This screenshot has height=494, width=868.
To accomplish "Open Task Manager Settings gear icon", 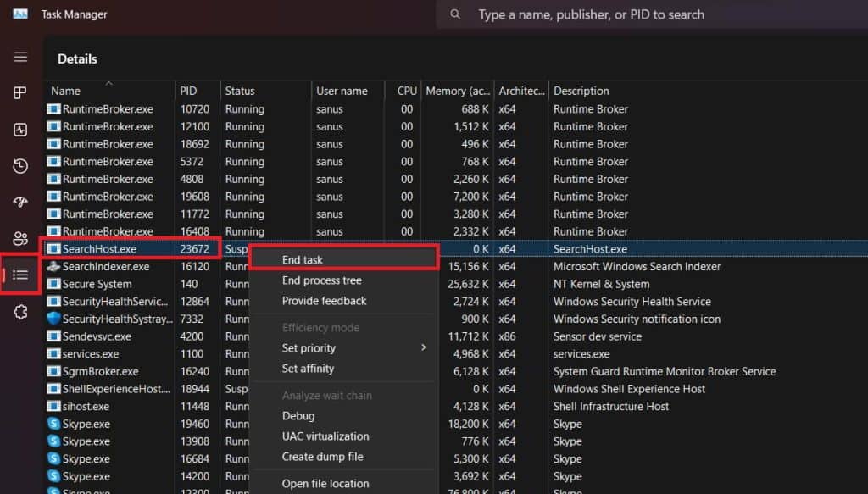I will (20, 312).
